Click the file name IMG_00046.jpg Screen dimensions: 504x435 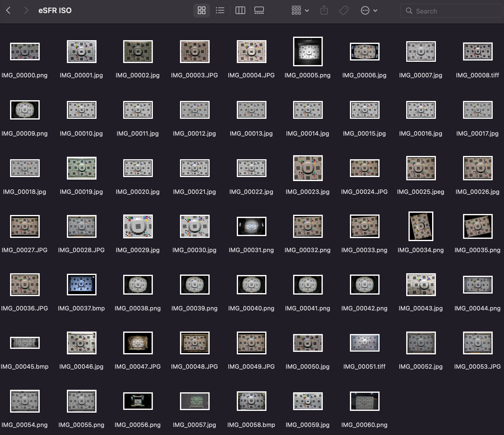coord(81,367)
